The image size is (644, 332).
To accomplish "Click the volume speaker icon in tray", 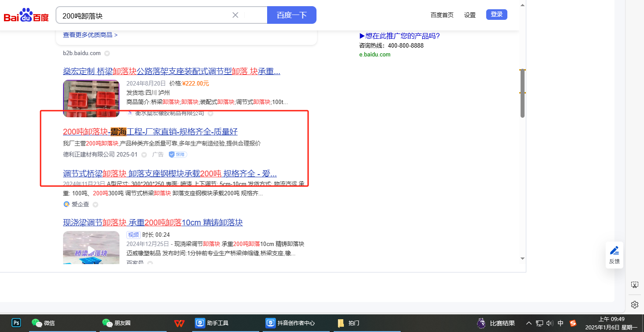I will coord(549,323).
